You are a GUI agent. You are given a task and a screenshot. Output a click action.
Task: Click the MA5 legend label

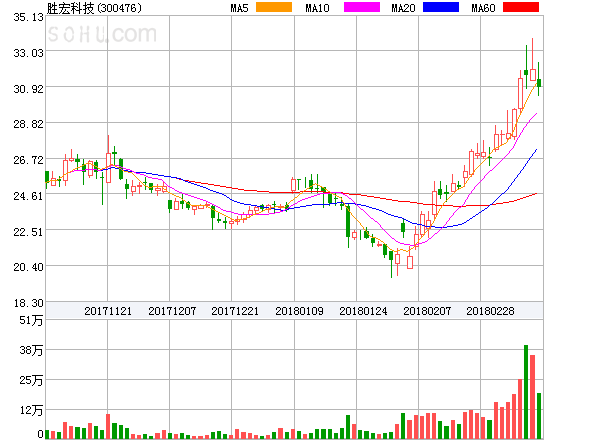[x=239, y=8]
